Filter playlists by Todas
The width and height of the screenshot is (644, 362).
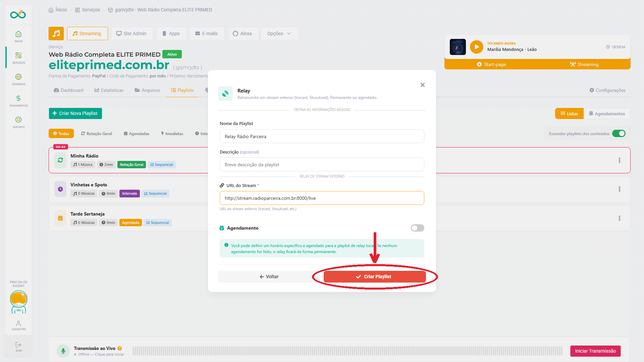pos(61,133)
